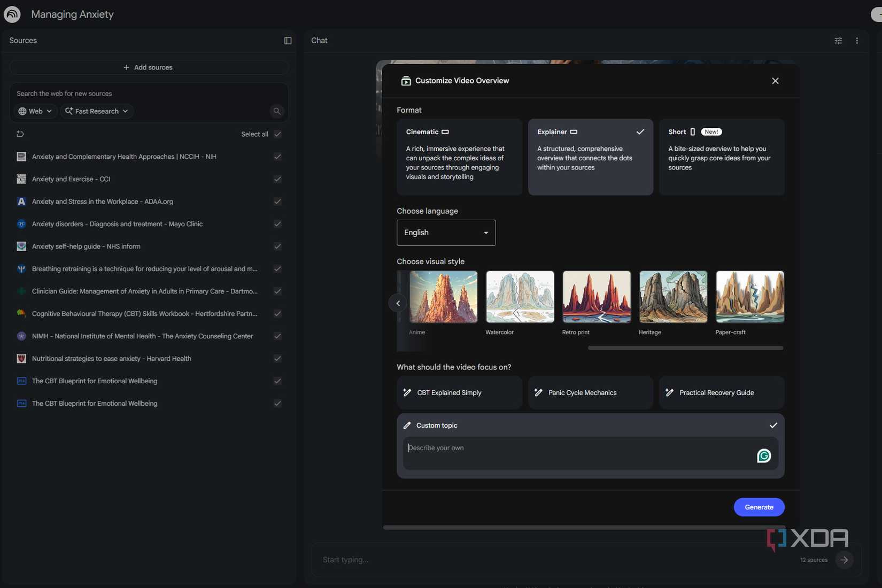Open chat configuration sliders icon

pyautogui.click(x=838, y=41)
